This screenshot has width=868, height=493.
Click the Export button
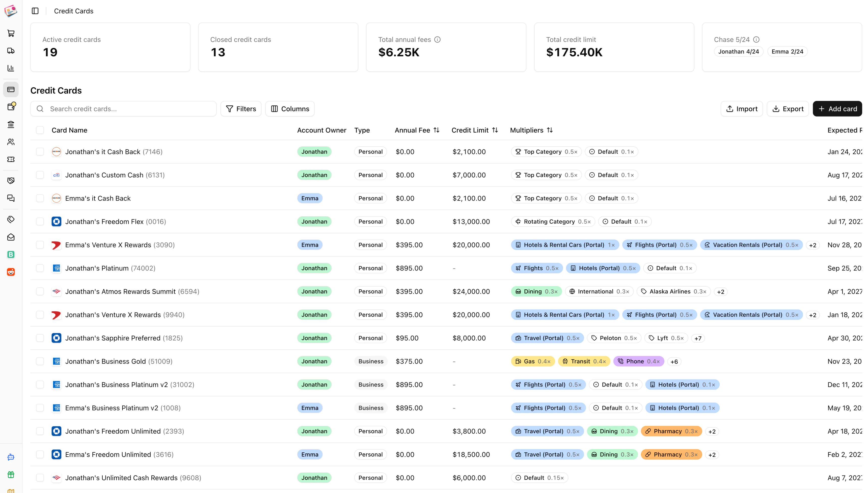[788, 109]
